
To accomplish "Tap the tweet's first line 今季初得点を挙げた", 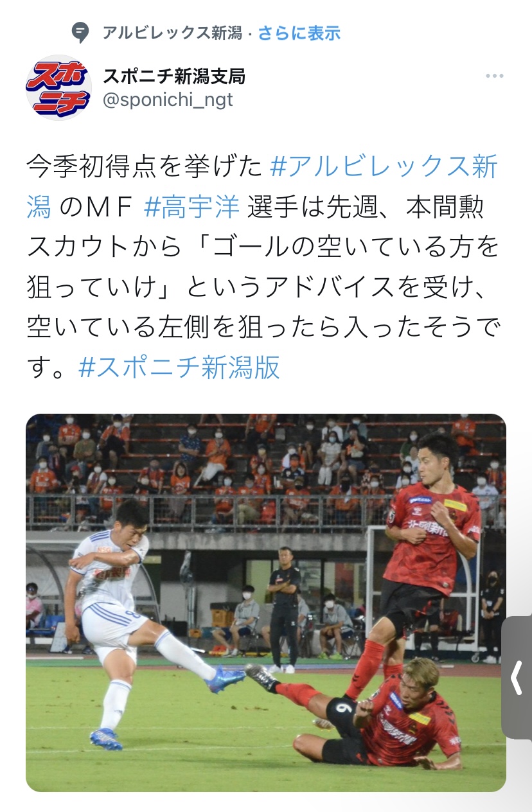I will [x=146, y=167].
